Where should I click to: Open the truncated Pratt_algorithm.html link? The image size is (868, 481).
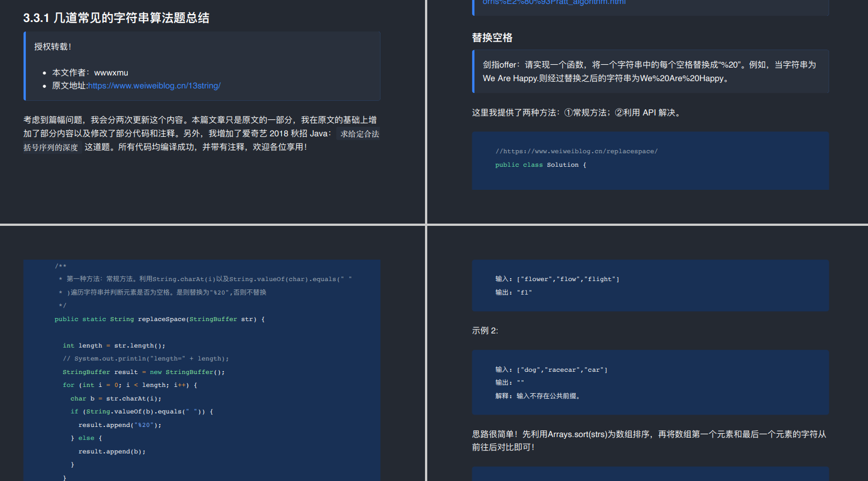click(554, 2)
